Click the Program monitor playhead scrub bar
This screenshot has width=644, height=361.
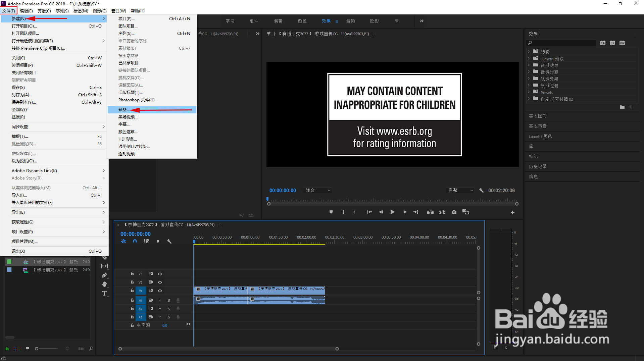click(393, 200)
